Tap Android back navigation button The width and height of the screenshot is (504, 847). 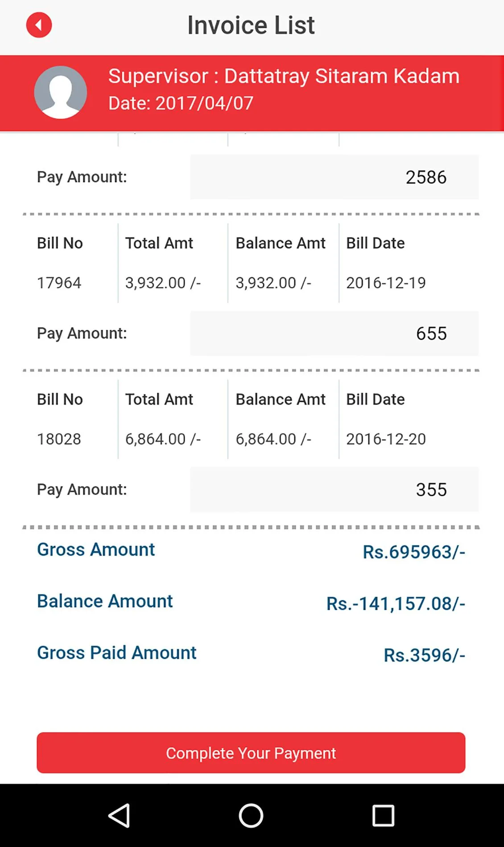(119, 816)
